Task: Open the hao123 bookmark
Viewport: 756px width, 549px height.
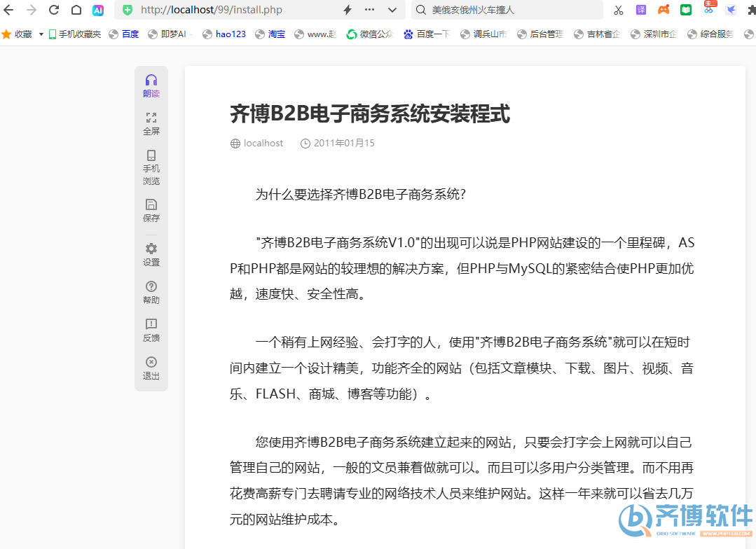Action: (224, 34)
